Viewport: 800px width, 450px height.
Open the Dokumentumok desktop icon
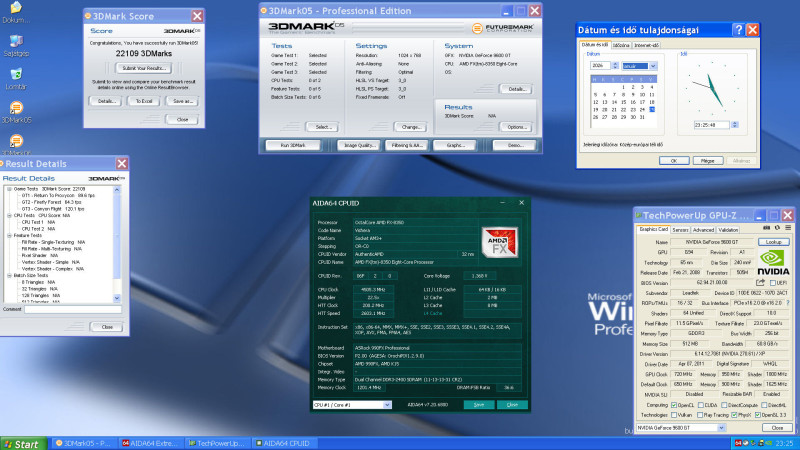pyautogui.click(x=16, y=12)
